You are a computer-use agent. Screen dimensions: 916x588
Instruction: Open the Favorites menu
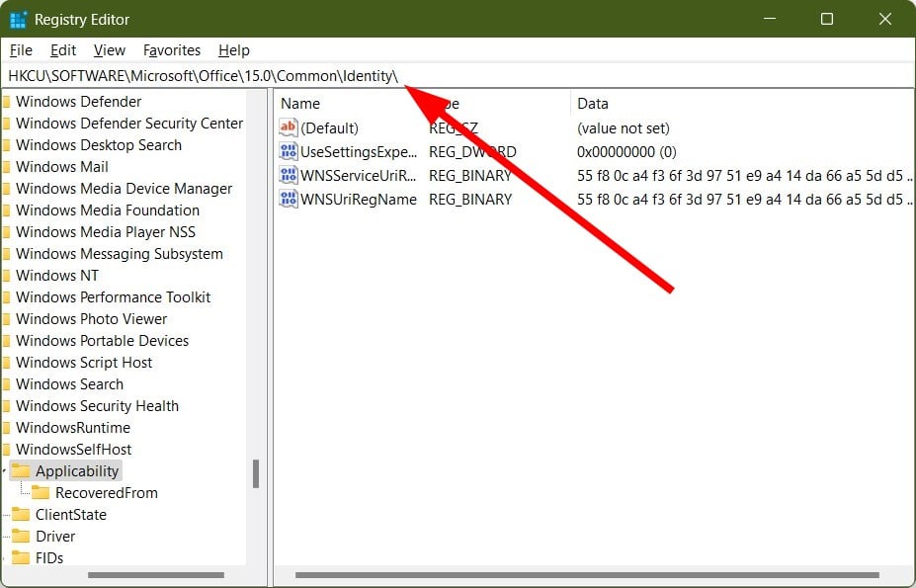coord(172,50)
